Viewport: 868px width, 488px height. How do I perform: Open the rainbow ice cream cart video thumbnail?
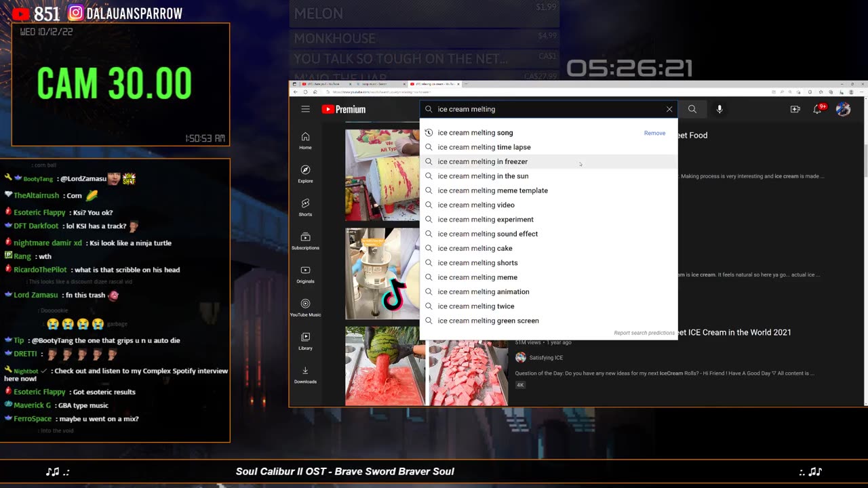(382, 175)
